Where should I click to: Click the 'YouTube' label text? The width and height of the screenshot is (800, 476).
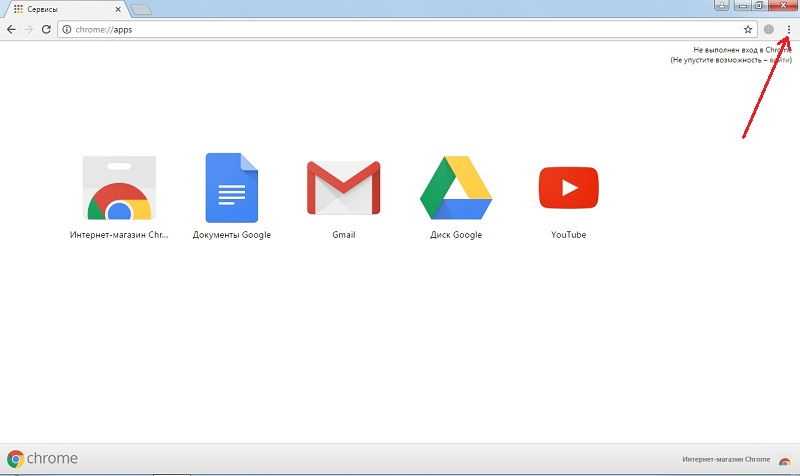coord(568,235)
